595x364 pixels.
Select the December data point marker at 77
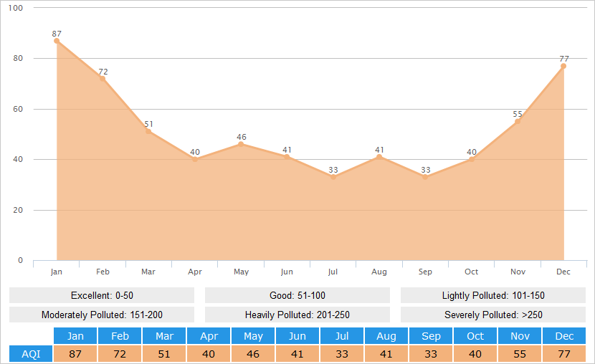tap(563, 66)
